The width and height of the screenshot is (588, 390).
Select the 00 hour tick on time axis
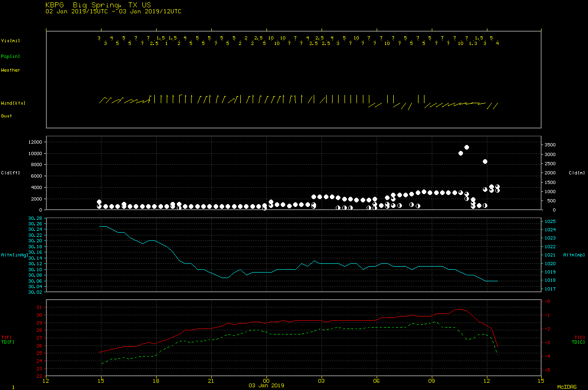pos(266,380)
